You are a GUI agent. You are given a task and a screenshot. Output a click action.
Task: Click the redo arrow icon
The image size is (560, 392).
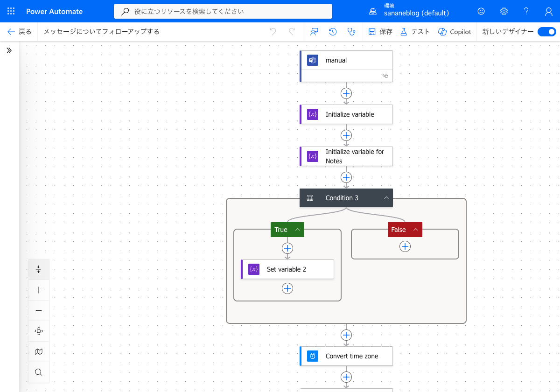[x=292, y=32]
